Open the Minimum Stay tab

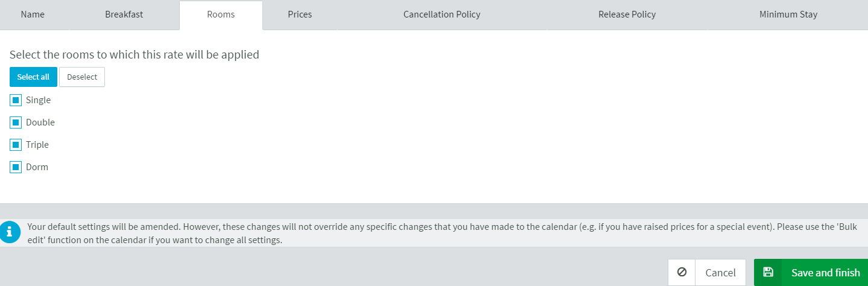click(788, 14)
